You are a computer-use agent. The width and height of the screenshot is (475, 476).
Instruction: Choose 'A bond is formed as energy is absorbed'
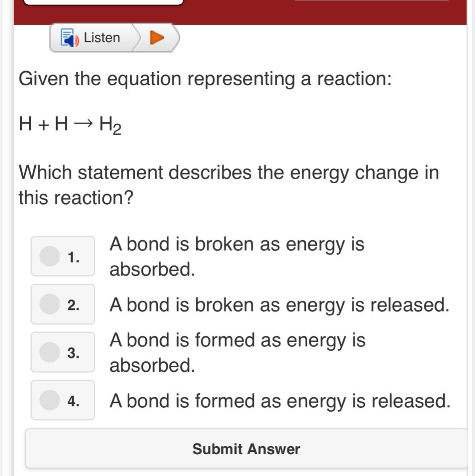[237, 352]
